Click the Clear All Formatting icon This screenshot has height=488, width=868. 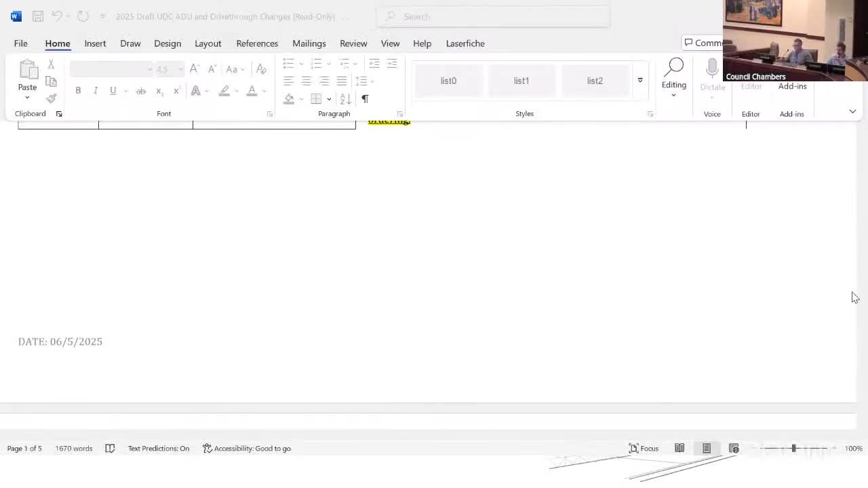[261, 69]
